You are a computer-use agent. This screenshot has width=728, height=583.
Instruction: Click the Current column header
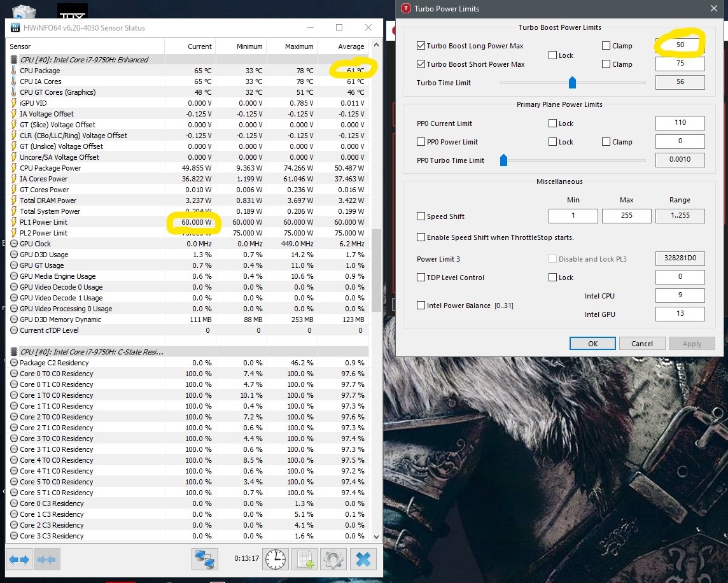click(x=190, y=46)
